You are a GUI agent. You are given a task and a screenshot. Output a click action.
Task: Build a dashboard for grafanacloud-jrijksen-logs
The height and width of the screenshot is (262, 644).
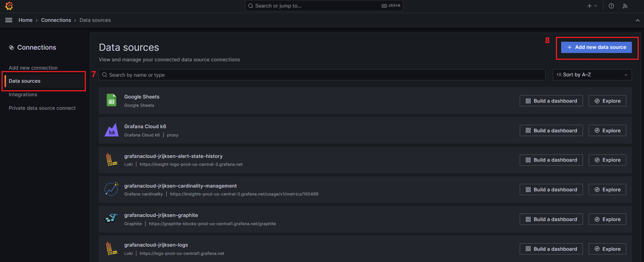551,249
